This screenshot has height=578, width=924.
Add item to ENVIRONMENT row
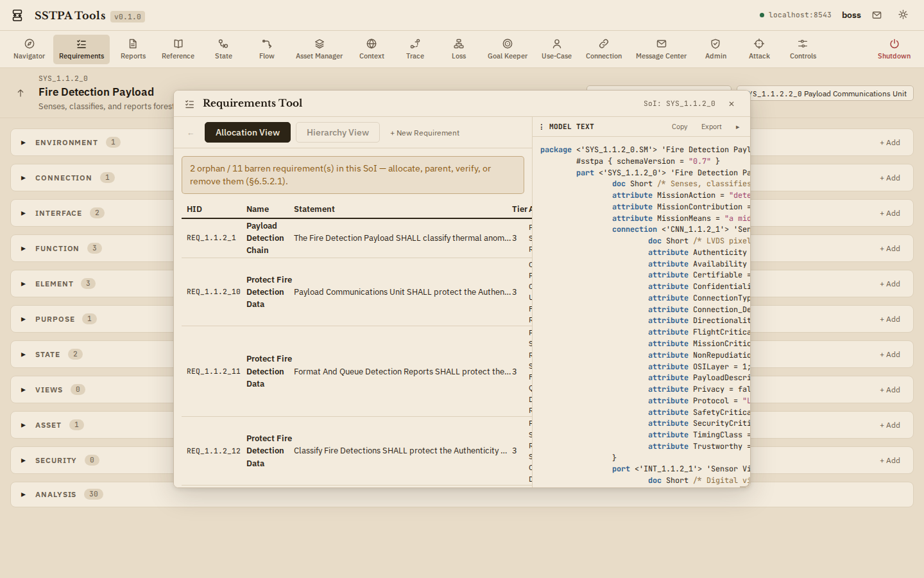(x=889, y=143)
